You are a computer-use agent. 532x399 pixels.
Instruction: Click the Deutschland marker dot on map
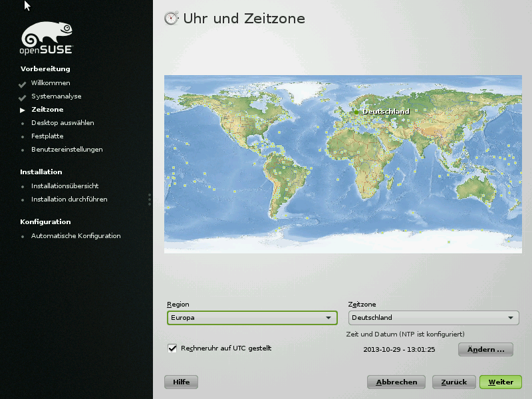click(356, 112)
